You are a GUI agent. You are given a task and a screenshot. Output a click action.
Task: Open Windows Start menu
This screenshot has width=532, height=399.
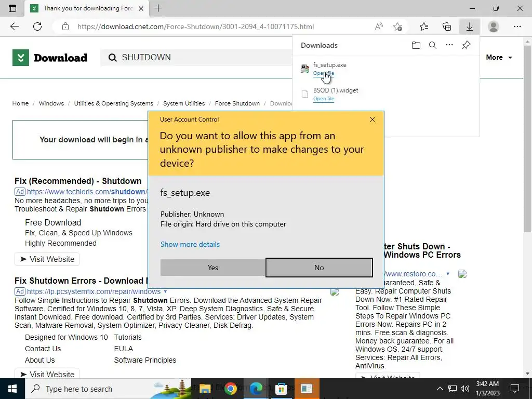12,389
